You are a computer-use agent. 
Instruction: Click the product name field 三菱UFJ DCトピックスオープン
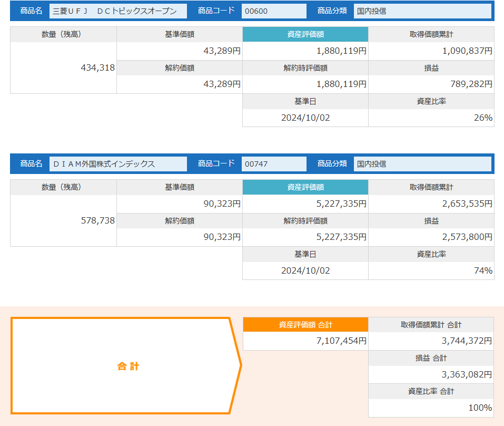click(118, 11)
